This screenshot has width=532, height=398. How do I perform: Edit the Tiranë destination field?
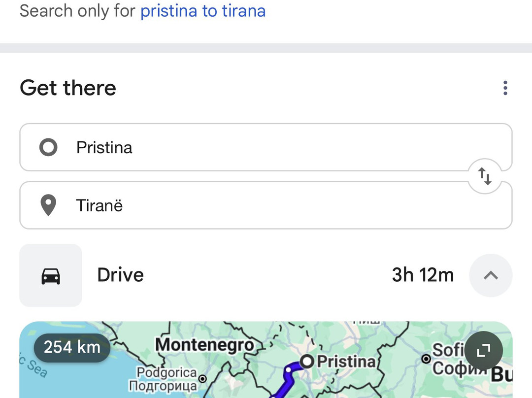(x=266, y=205)
